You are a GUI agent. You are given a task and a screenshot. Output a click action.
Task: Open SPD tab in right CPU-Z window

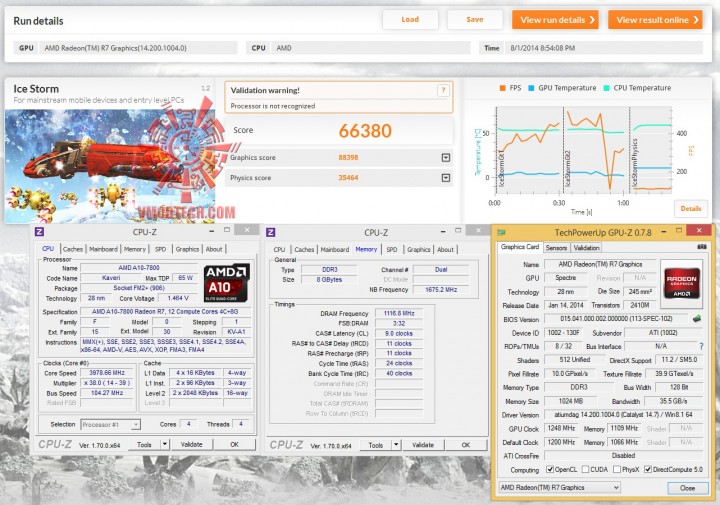pyautogui.click(x=392, y=250)
